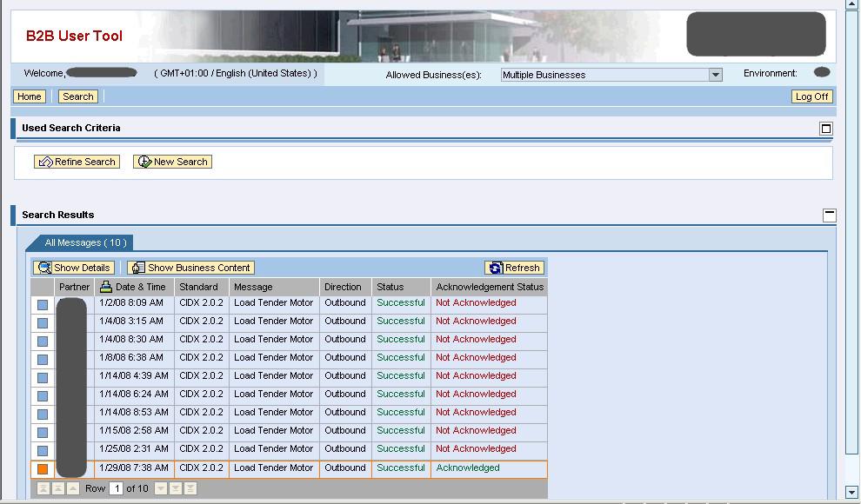Screen dimensions: 861x504
Task: Select the row dated 1/14/08 4:39 AM
Action: pyautogui.click(x=42, y=377)
